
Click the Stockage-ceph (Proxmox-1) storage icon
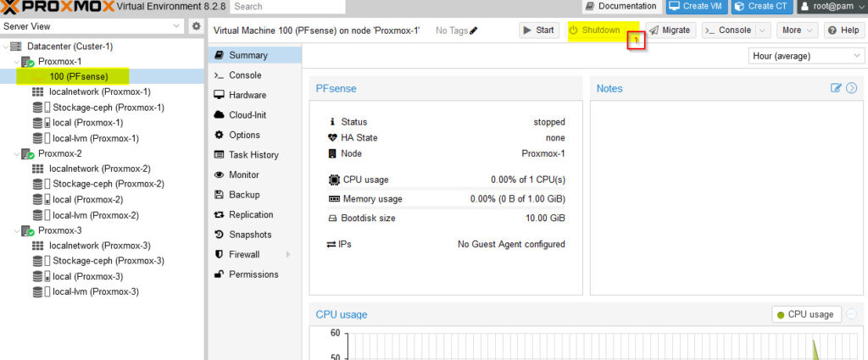pos(41,108)
